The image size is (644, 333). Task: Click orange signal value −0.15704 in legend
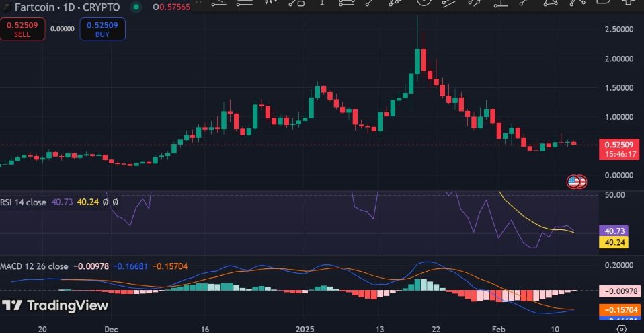[x=170, y=266]
